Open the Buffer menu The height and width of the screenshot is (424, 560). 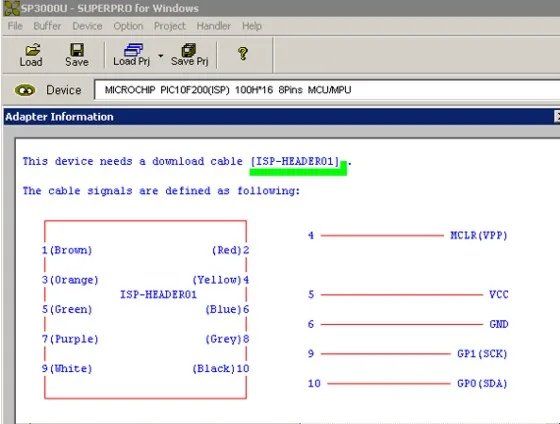pos(47,26)
